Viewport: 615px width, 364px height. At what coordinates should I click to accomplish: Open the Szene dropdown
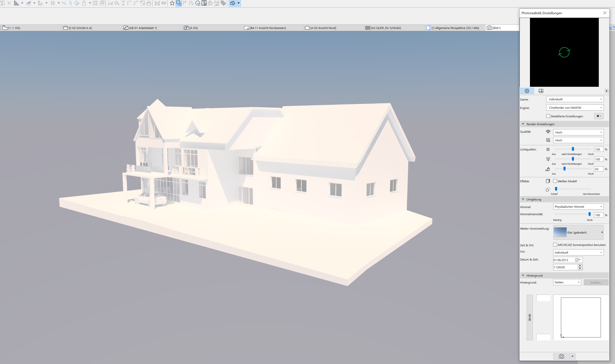tap(575, 99)
